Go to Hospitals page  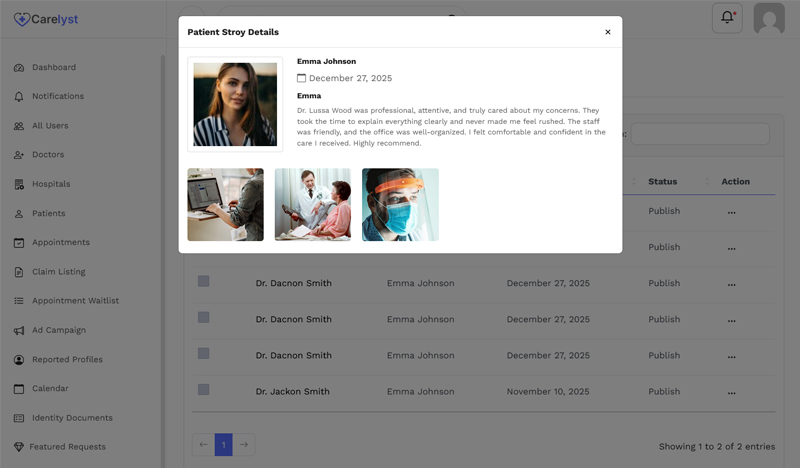[51, 184]
